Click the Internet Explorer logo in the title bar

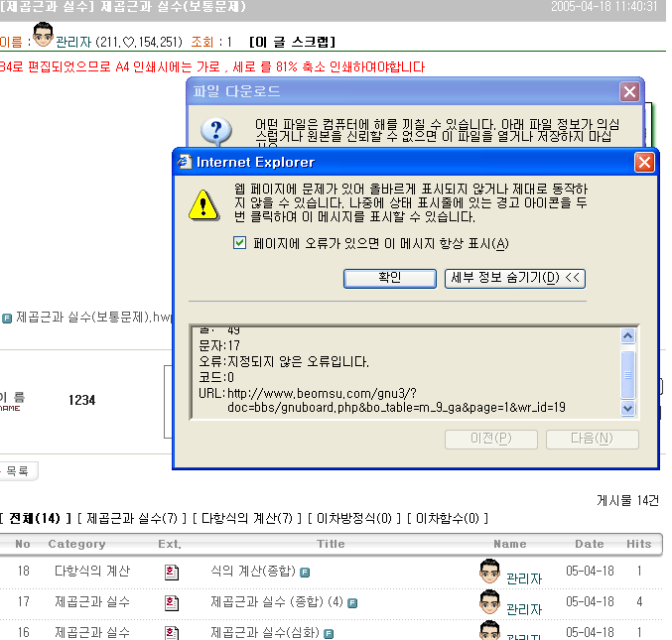point(185,162)
